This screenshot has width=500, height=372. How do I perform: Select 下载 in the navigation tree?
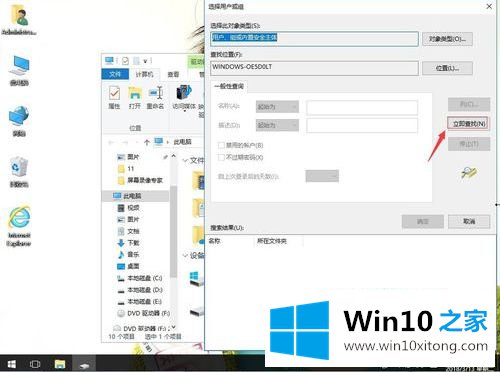click(129, 243)
